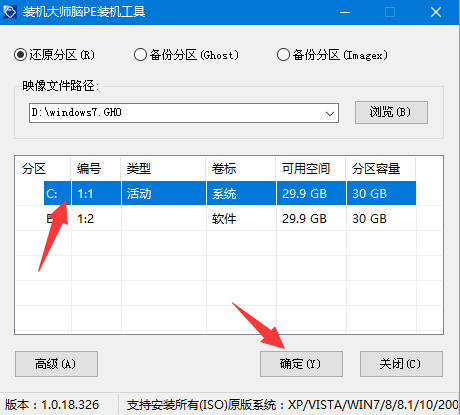Click the 类型 column header
This screenshot has height=415, width=460.
point(163,169)
